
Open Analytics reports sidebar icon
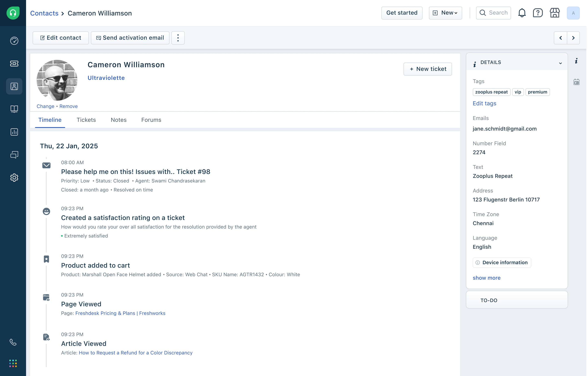coord(14,132)
